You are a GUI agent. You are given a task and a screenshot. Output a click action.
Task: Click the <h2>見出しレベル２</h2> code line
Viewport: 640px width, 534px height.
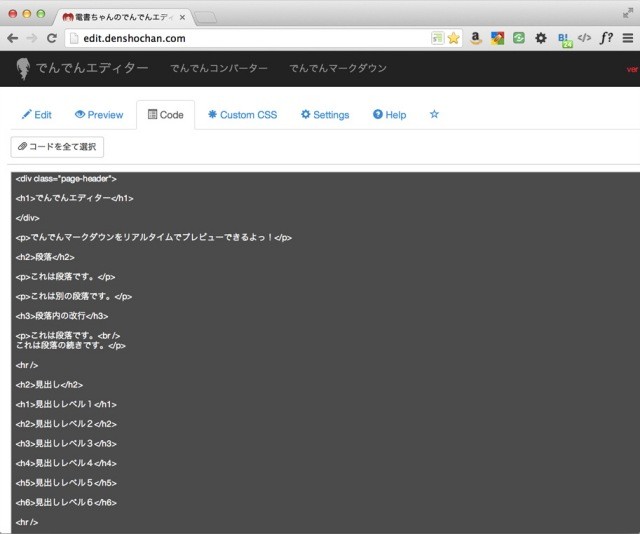coord(66,424)
